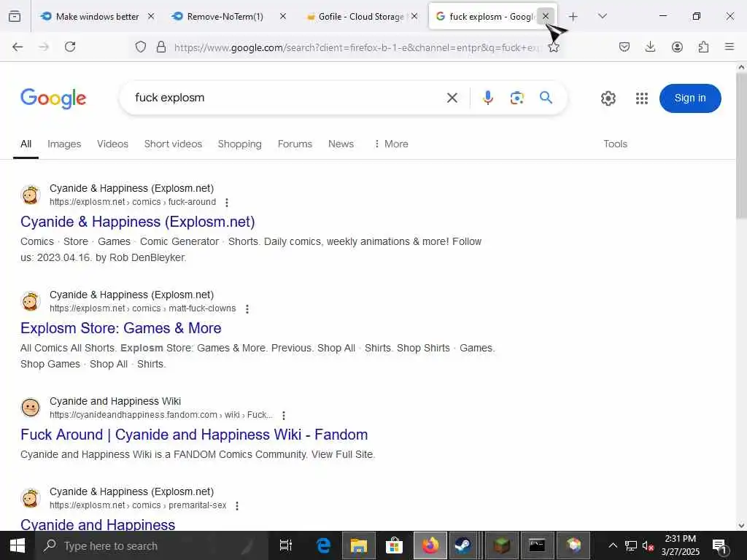Open the bottom Cyanide and Happiness link
This screenshot has width=747, height=560.
(x=98, y=524)
